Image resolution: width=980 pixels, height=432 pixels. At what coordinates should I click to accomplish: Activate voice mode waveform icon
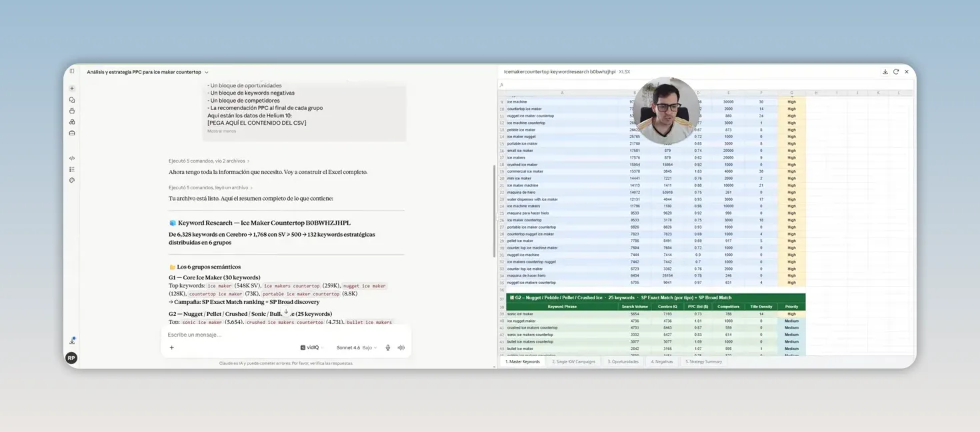tap(401, 347)
